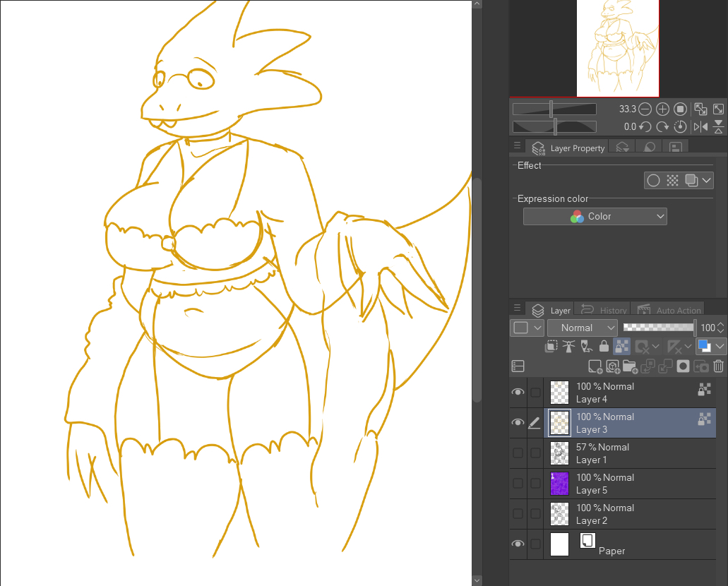Apply the border effect circle icon
The height and width of the screenshot is (586, 728).
pyautogui.click(x=653, y=180)
